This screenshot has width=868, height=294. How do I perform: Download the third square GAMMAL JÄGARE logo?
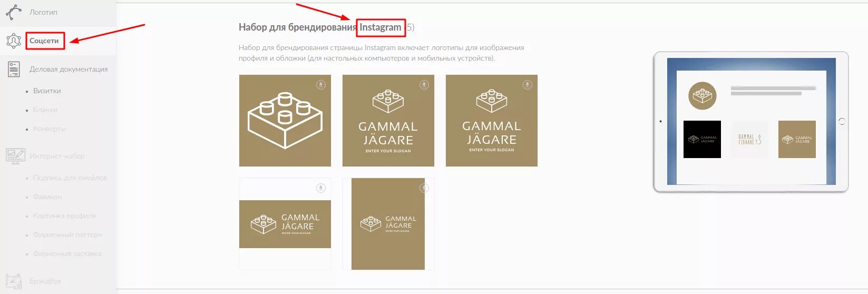point(527,85)
